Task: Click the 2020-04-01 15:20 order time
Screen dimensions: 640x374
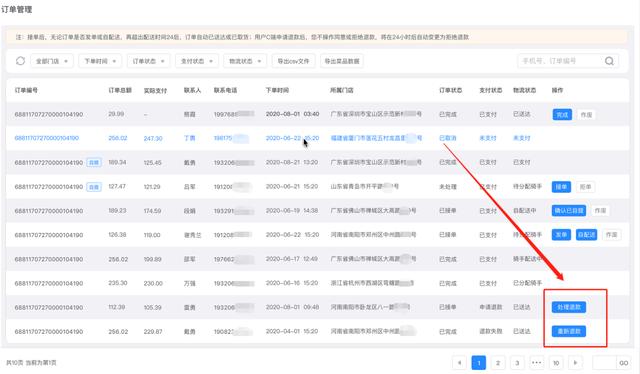Action: (292, 331)
